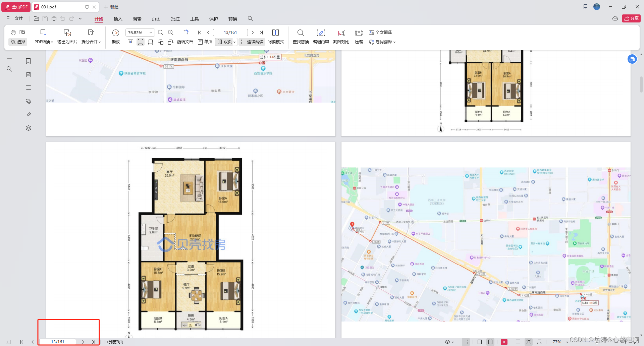The height and width of the screenshot is (346, 644).
Task: Open 查找替换 find and replace
Action: click(x=301, y=37)
